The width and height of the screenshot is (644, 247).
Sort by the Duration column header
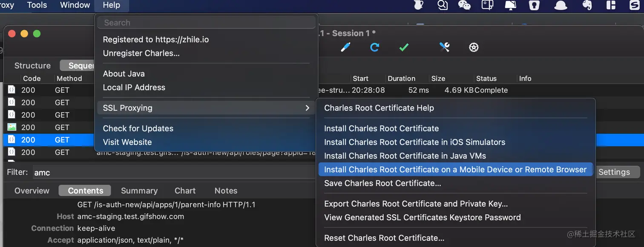click(x=401, y=79)
